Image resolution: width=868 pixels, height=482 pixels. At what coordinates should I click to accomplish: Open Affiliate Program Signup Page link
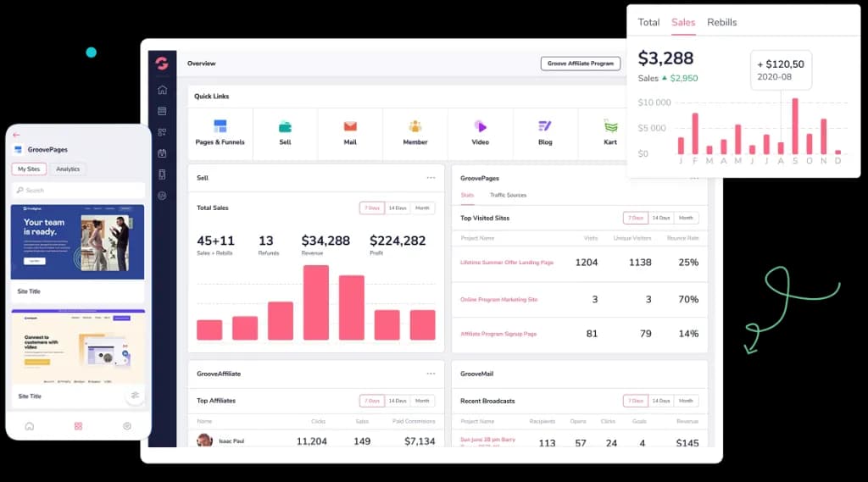498,334
